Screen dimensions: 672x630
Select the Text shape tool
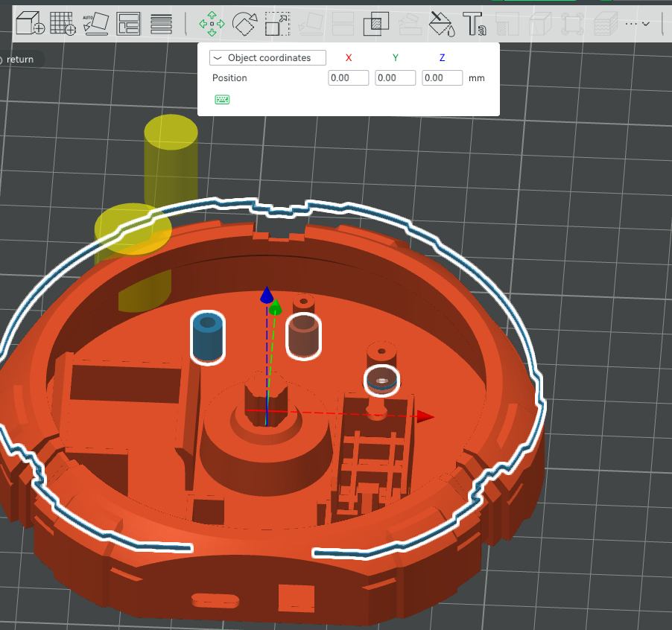click(x=475, y=23)
